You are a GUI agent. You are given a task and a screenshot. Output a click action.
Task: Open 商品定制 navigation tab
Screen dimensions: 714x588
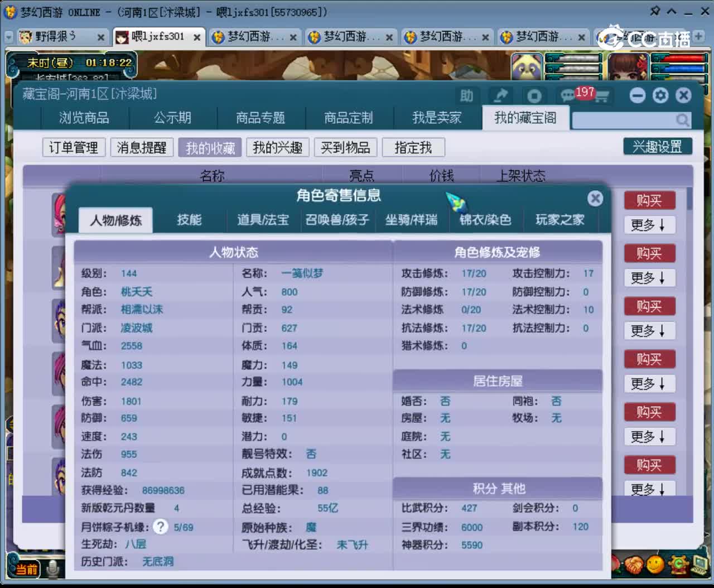[x=349, y=118]
